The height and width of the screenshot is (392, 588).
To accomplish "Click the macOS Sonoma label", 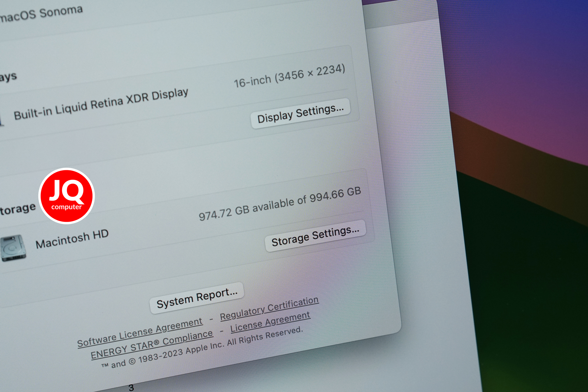I will (41, 14).
